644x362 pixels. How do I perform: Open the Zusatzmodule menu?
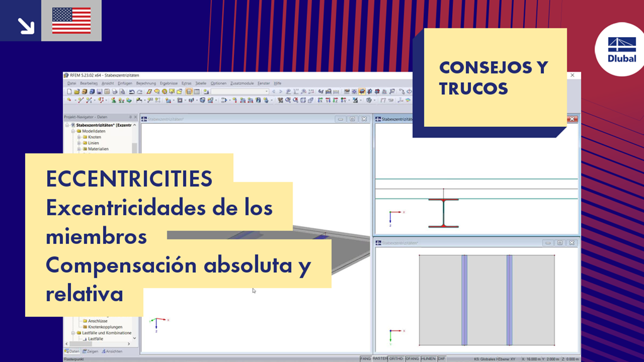click(x=242, y=84)
